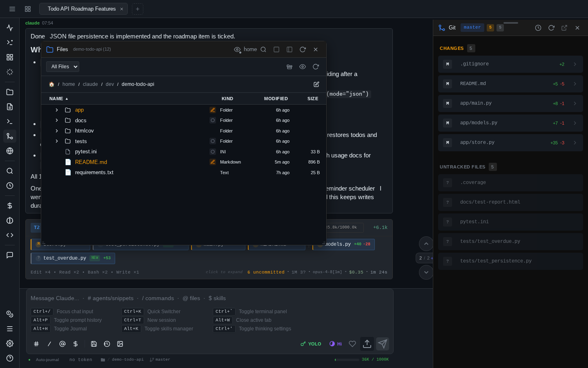Focus the Message Claude input field

pyautogui.click(x=209, y=298)
